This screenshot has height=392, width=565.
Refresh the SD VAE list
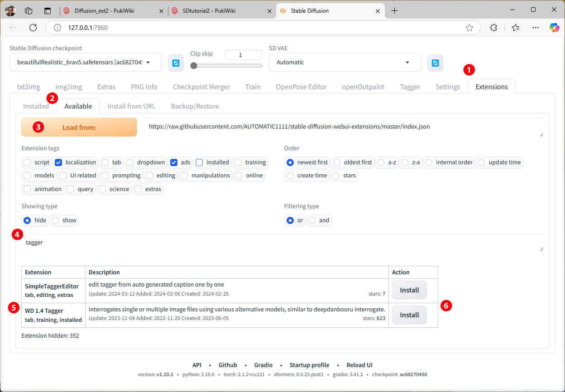coord(435,63)
